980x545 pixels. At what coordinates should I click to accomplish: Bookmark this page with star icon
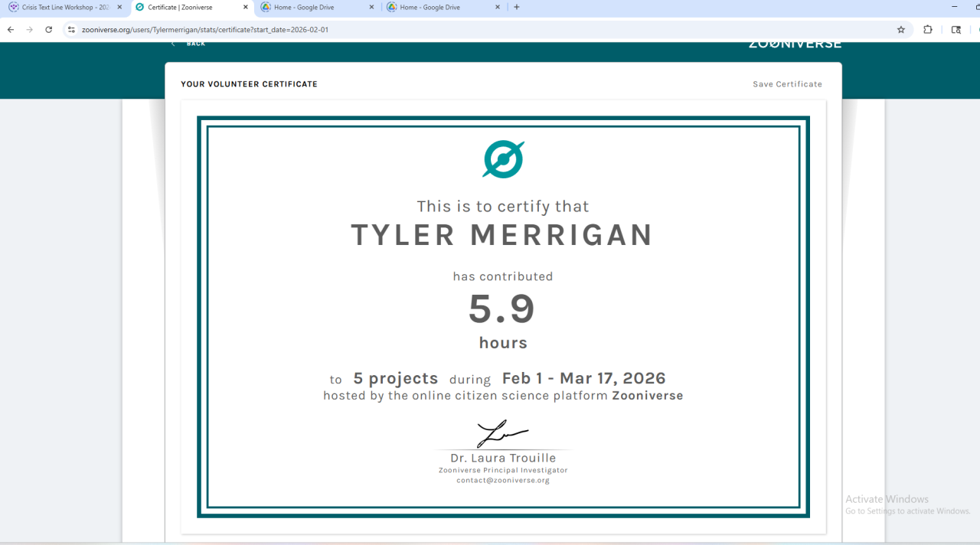point(901,30)
